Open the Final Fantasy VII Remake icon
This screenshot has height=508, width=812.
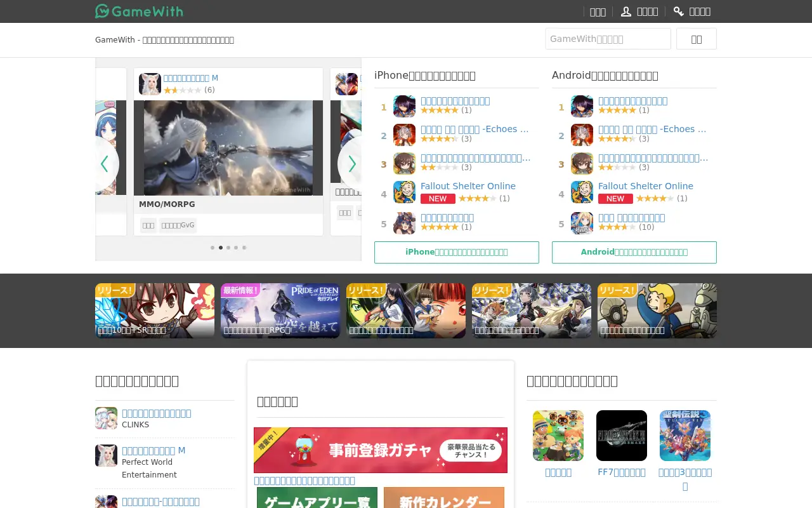click(x=622, y=436)
